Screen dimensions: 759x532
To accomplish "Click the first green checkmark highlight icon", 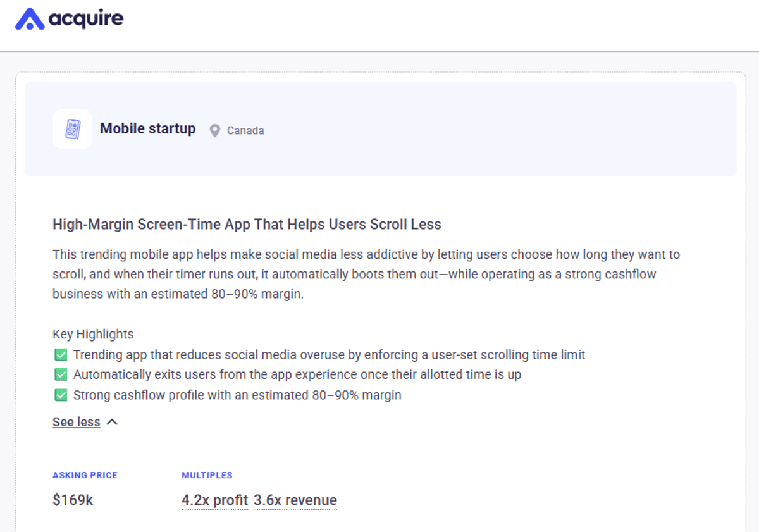I will tap(61, 354).
